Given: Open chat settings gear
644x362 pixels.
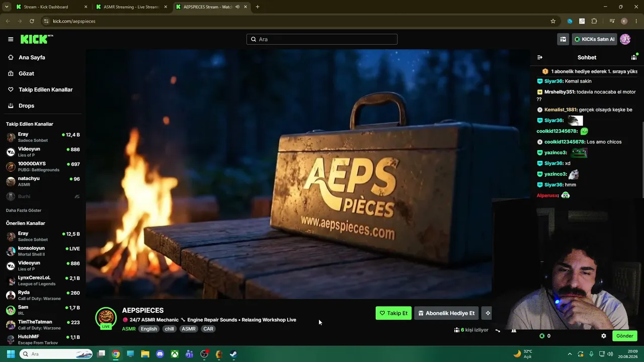Looking at the screenshot, I should click(x=604, y=336).
